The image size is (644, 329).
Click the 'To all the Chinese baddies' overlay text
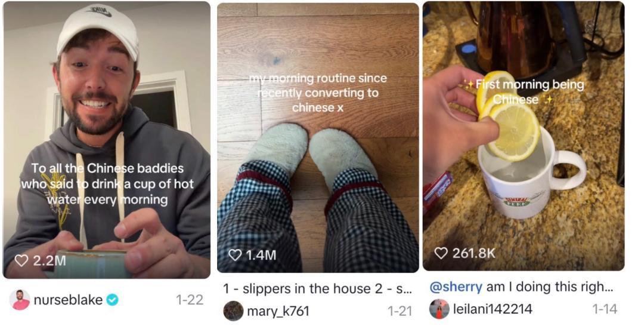tap(107, 184)
